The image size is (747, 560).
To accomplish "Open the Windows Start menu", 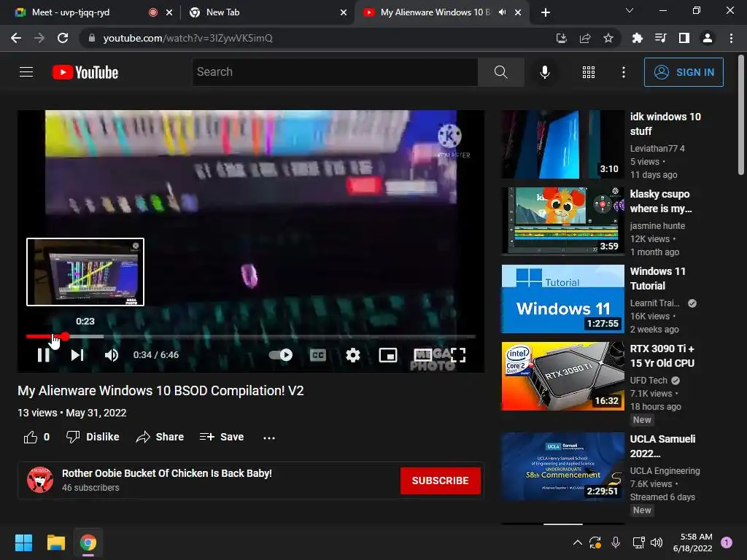I will [x=23, y=542].
